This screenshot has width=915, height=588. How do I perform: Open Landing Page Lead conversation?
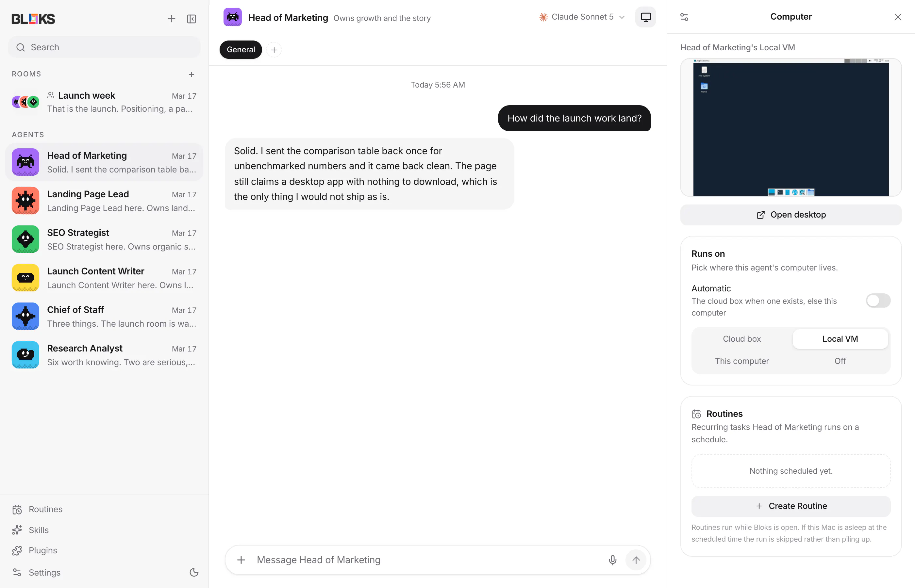coord(104,201)
